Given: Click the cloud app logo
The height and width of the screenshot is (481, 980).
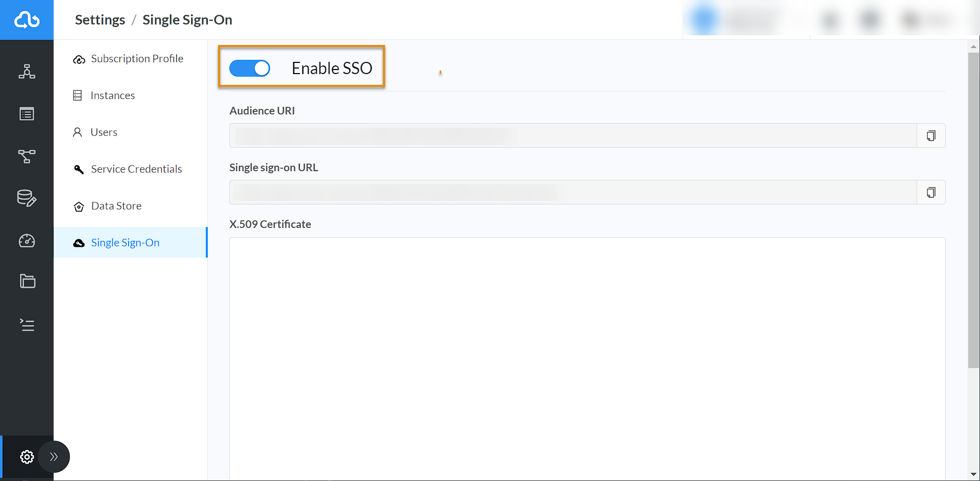Looking at the screenshot, I should pyautogui.click(x=27, y=20).
